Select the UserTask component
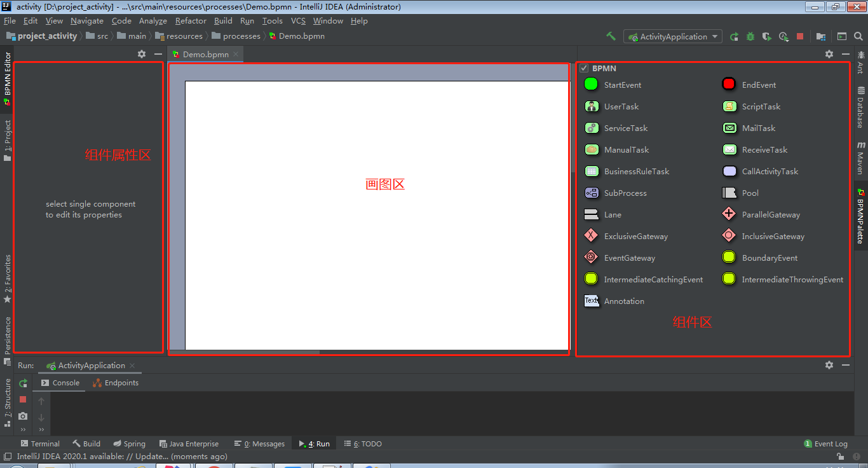 pyautogui.click(x=621, y=106)
